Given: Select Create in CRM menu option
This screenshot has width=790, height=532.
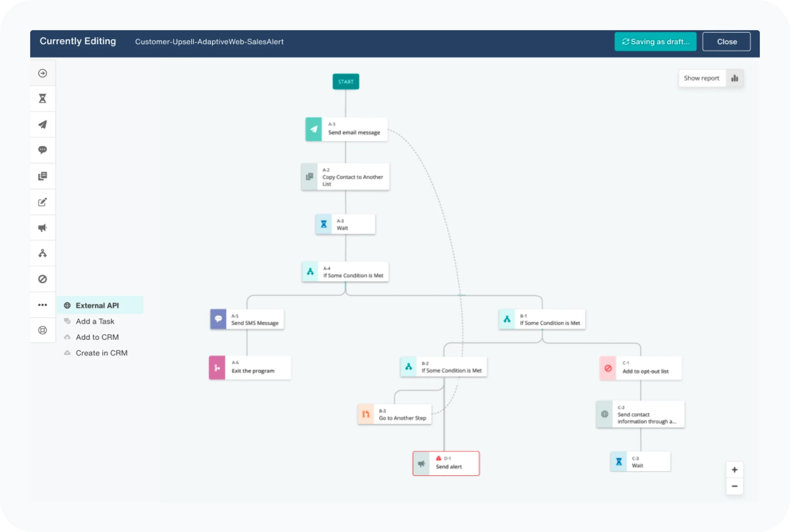Looking at the screenshot, I should click(102, 353).
